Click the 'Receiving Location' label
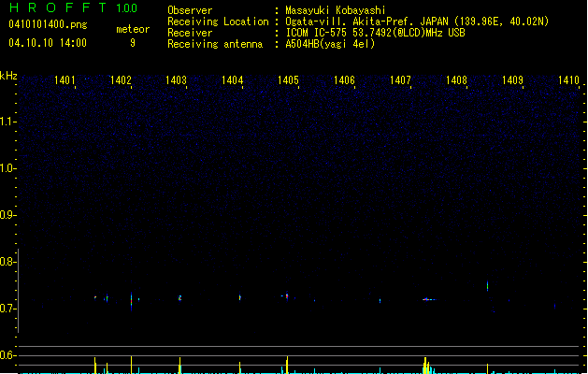The width and height of the screenshot is (588, 374). [218, 22]
